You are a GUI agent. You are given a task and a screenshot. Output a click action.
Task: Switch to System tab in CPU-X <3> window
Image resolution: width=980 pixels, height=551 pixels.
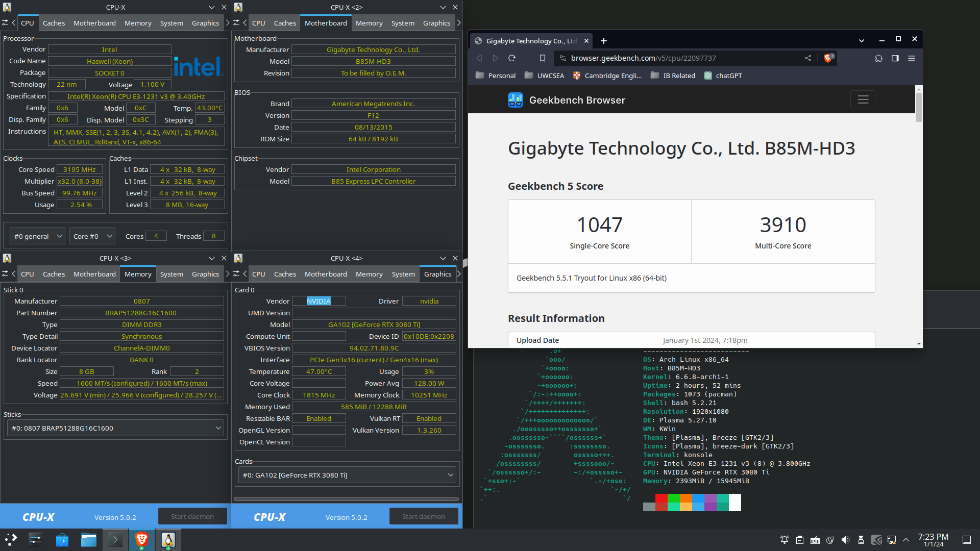point(171,274)
